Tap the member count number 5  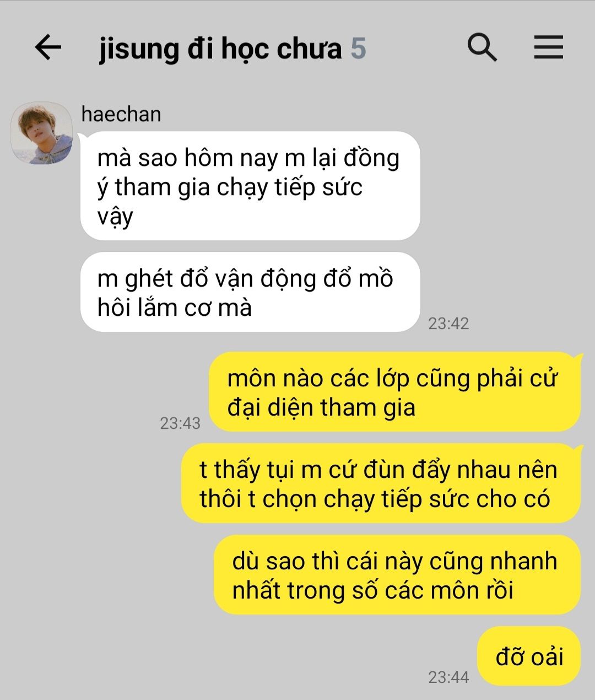coord(359,49)
